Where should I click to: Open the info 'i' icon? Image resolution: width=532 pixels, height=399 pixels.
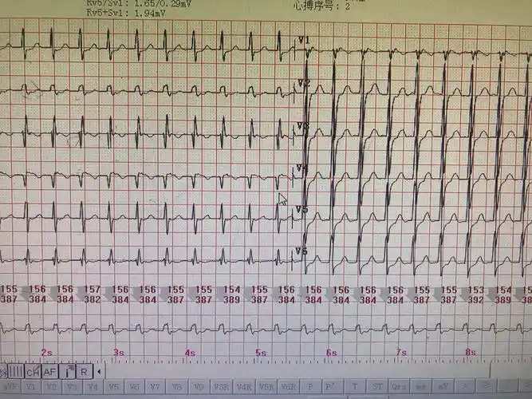69,371
